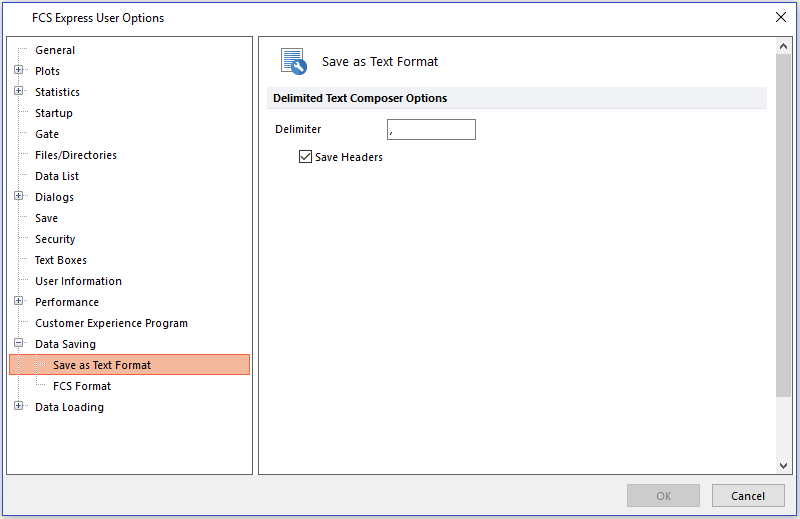Select General in the options tree

coord(55,50)
